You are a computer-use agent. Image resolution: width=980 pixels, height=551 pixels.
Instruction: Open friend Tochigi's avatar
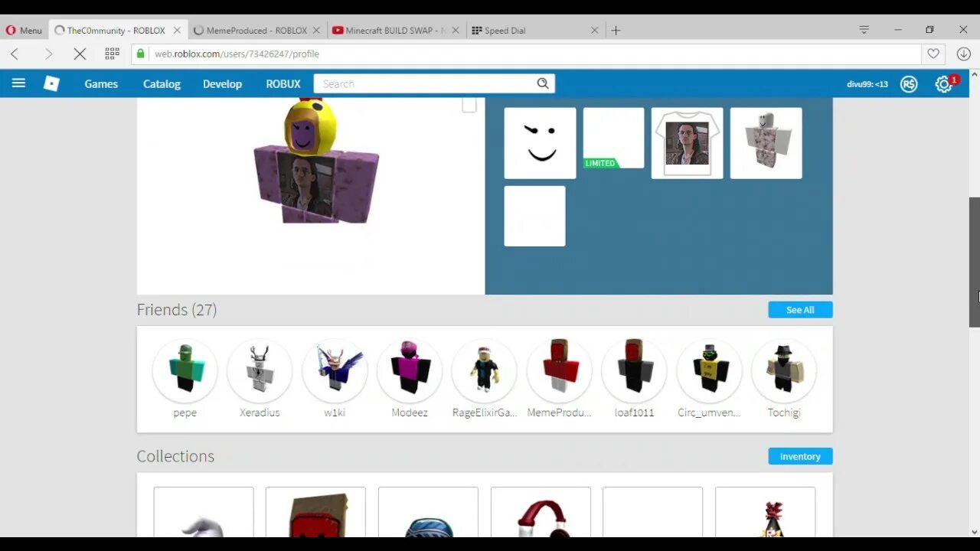point(784,370)
